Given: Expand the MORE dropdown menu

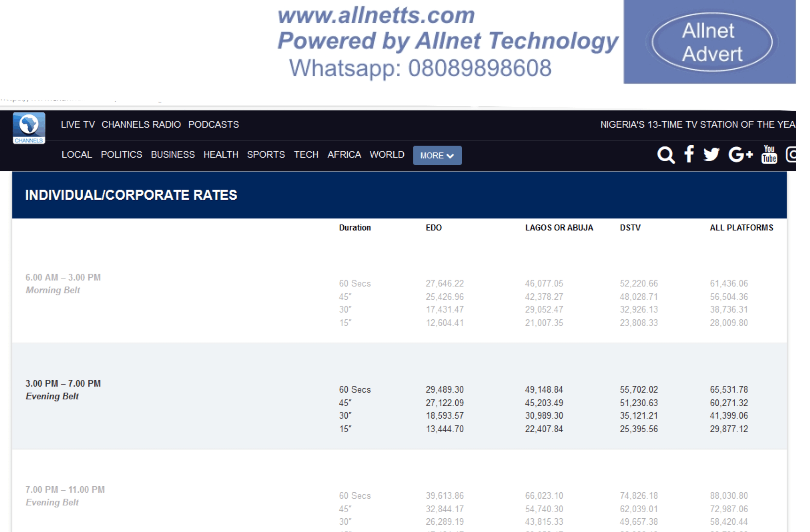Looking at the screenshot, I should 437,156.
